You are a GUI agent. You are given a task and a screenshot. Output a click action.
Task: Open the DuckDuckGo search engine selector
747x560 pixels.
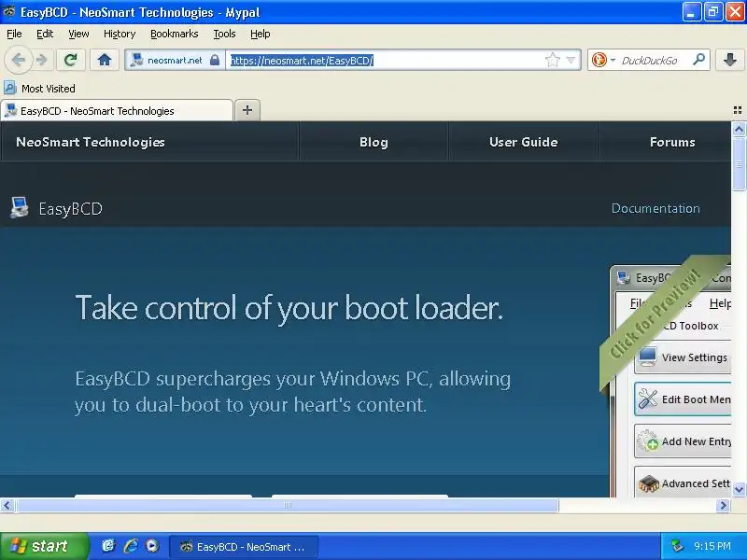tap(603, 60)
